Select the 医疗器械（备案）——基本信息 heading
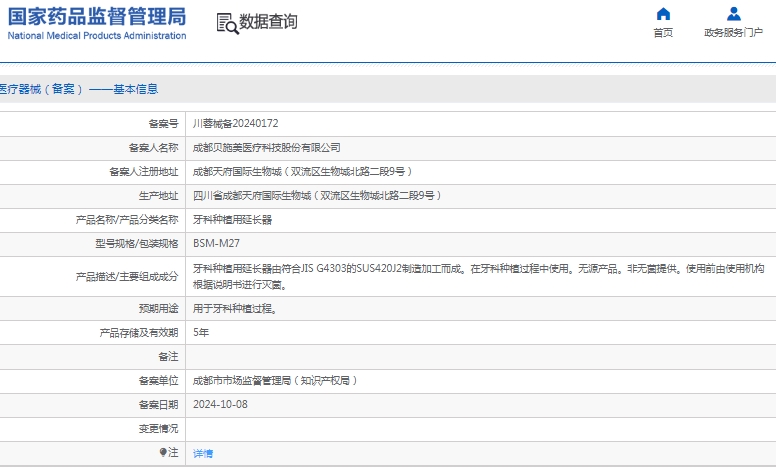The image size is (776, 468). pos(78,89)
